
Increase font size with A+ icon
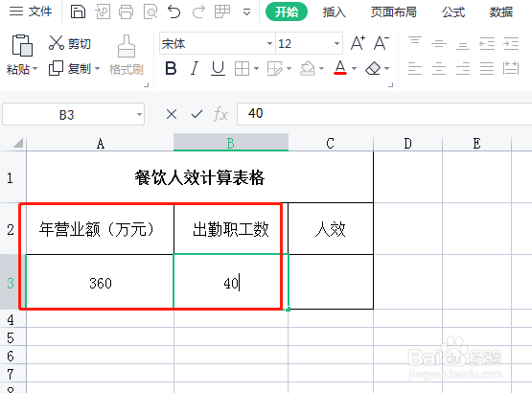point(358,43)
